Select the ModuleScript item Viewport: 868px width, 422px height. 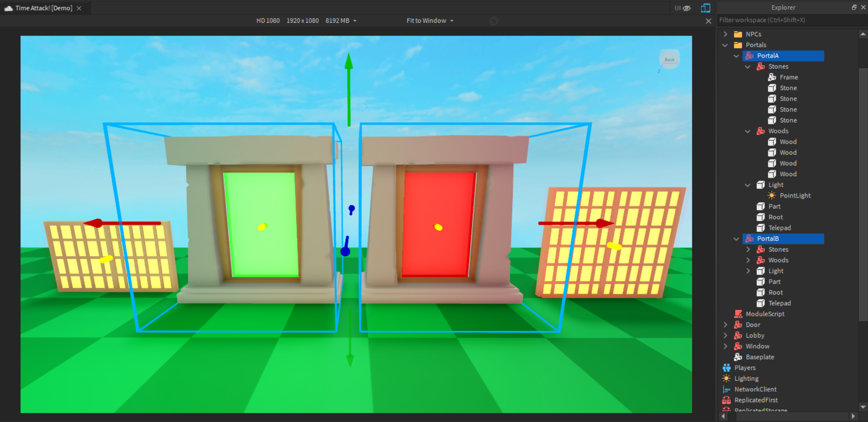765,314
